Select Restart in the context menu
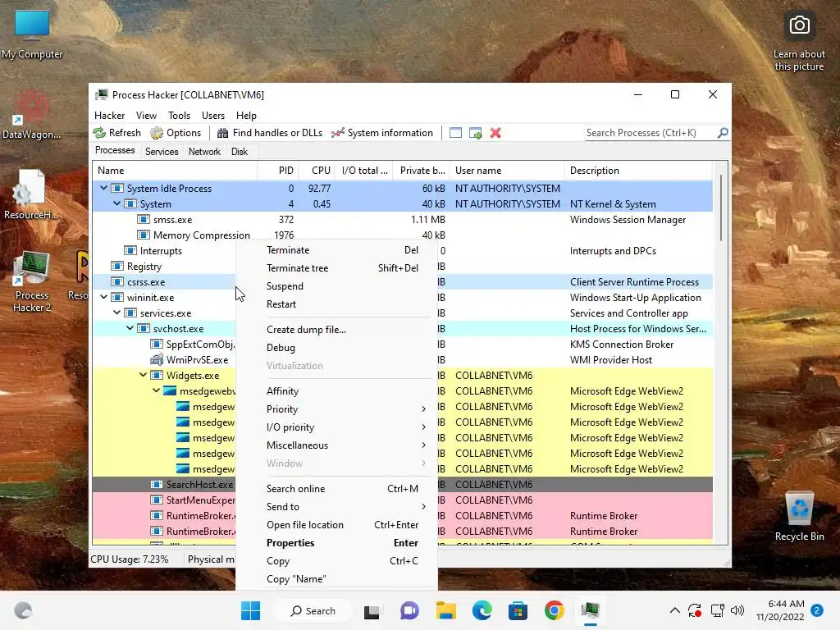Viewport: 840px width, 630px height. click(336, 304)
